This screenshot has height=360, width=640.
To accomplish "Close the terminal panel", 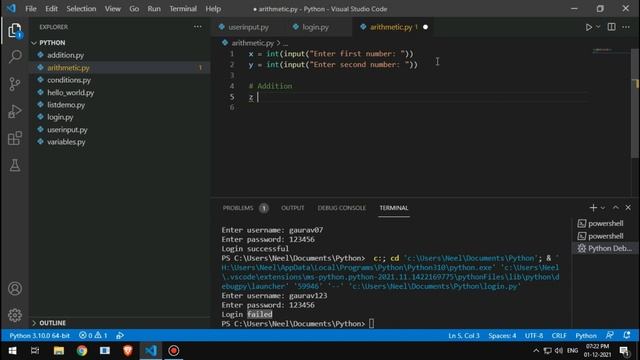I will click(628, 208).
